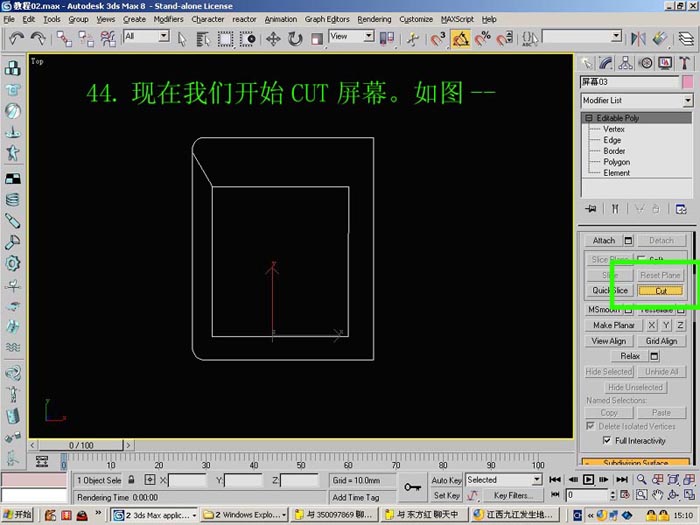Click the Relax button
This screenshot has height=525, width=700.
point(630,356)
